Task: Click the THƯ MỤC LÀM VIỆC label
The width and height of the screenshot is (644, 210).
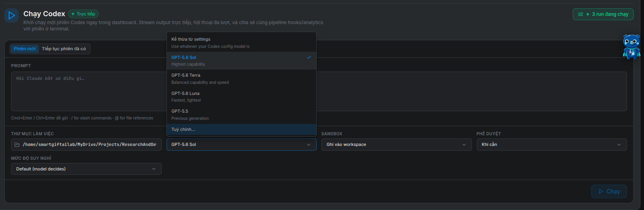Action: pos(32,134)
